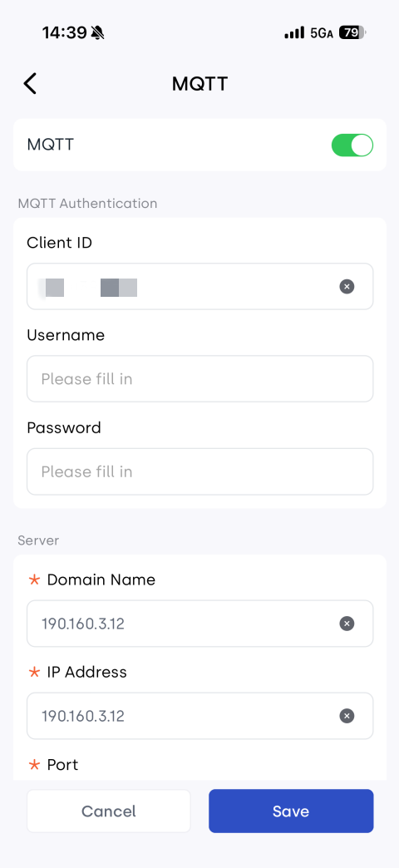Focus the Password input field
Image resolution: width=399 pixels, height=868 pixels.
(199, 471)
